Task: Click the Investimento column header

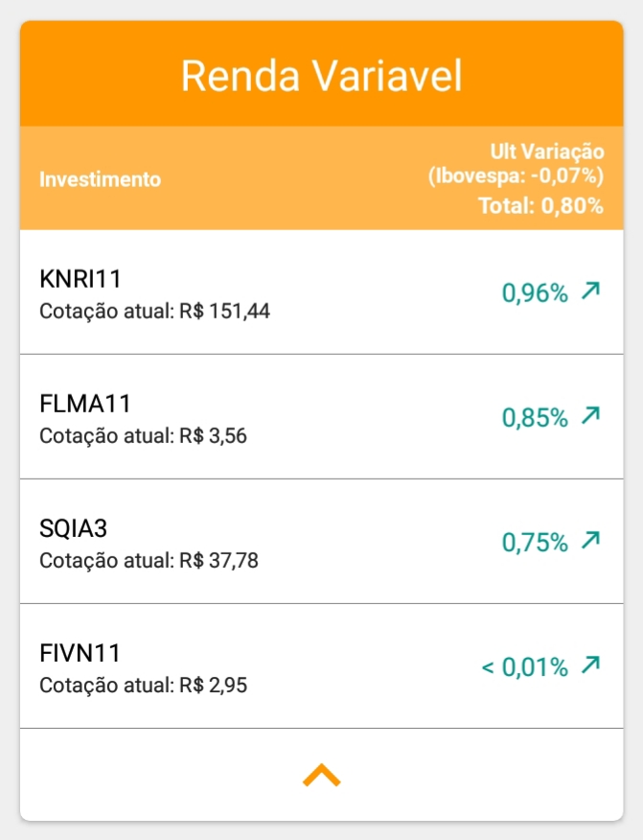Action: coord(101,179)
